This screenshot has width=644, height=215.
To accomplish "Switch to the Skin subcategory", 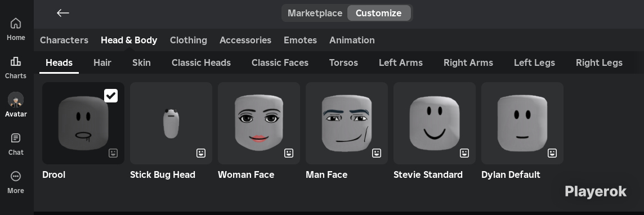I will tap(141, 63).
